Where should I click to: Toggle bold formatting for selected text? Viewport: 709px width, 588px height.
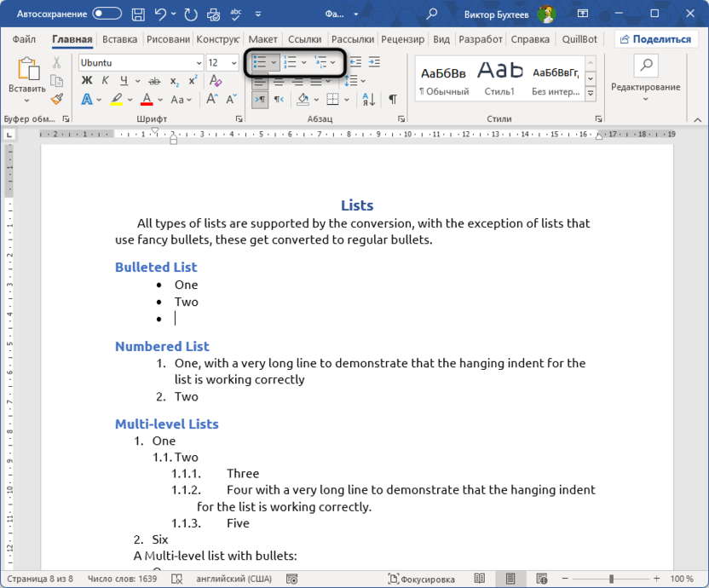86,79
